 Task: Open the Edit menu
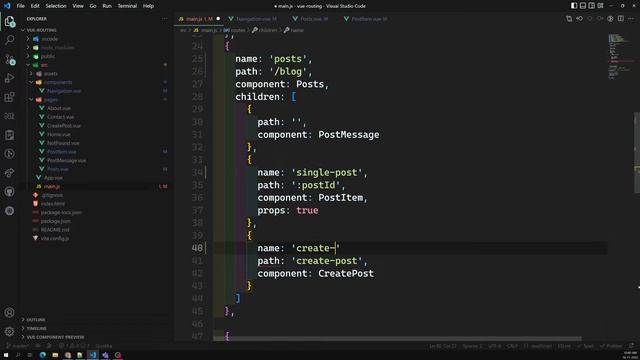pyautogui.click(x=35, y=6)
